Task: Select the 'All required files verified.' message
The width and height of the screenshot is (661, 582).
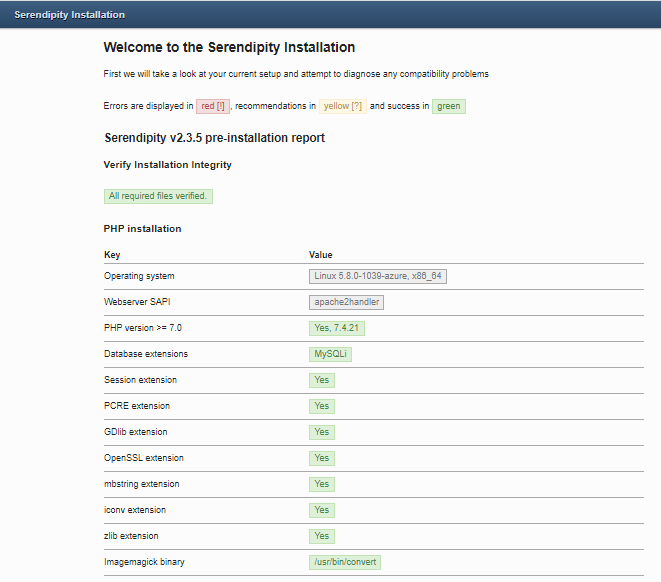Action: point(158,196)
